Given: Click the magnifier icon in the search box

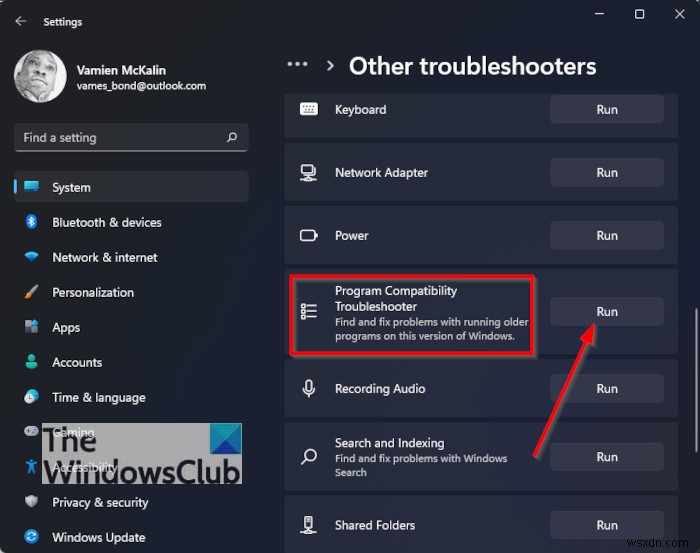Looking at the screenshot, I should 232,137.
